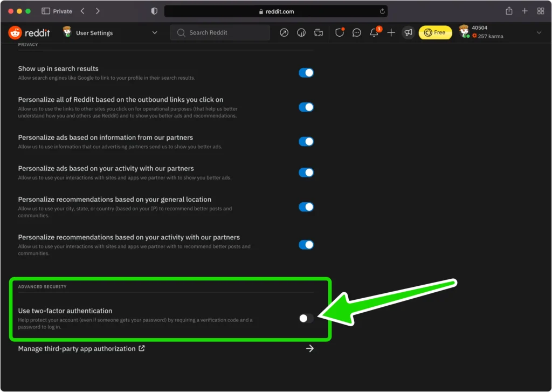Click the Search Reddit field
The height and width of the screenshot is (392, 552).
(220, 33)
